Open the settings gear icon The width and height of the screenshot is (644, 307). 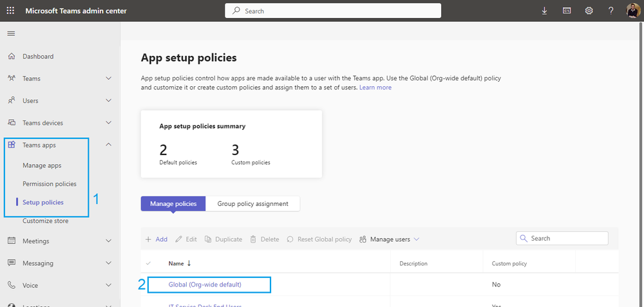click(x=589, y=11)
